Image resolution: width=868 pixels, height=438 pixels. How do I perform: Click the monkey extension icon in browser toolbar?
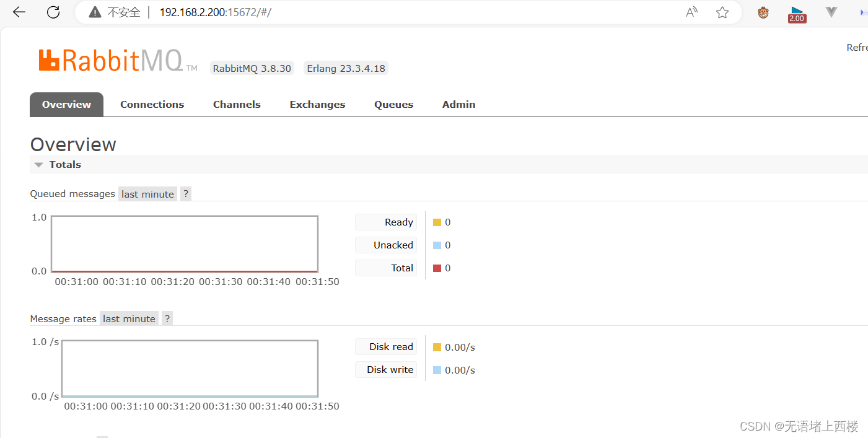pos(763,12)
